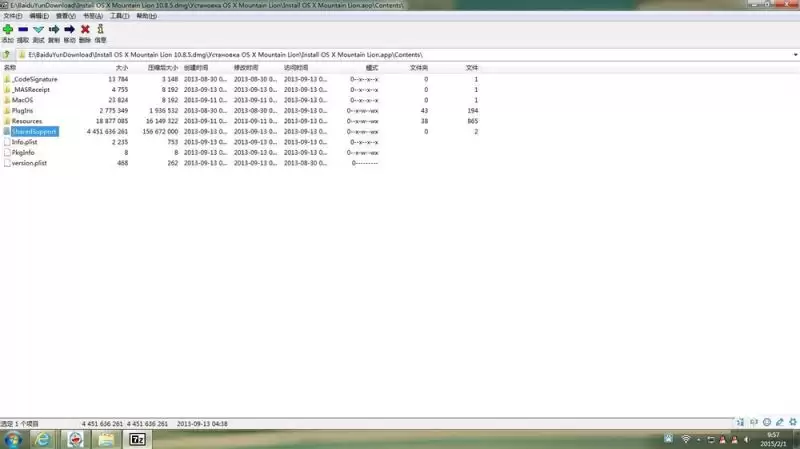Click the Info toolbar icon
This screenshot has height=449, width=800.
pos(101,29)
